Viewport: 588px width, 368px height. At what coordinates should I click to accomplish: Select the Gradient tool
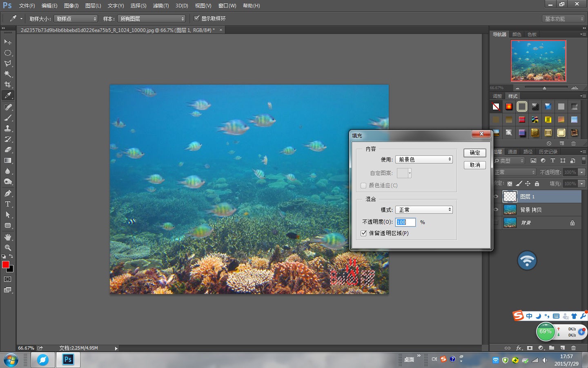coord(8,160)
